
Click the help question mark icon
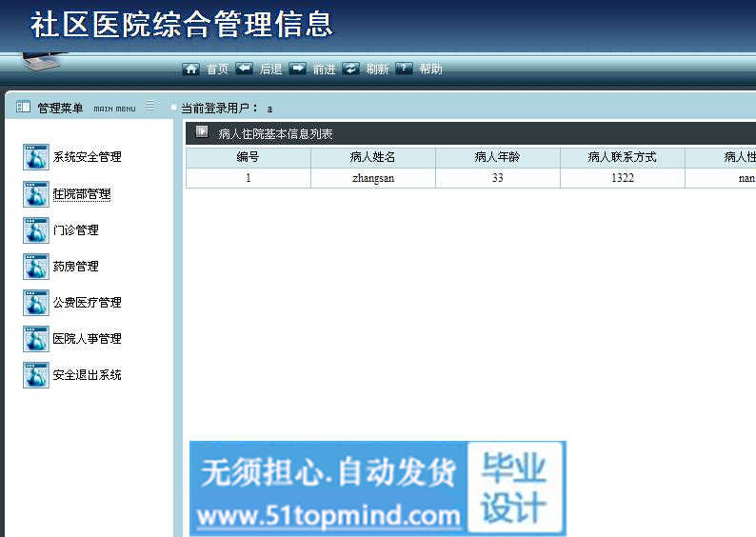pos(404,69)
